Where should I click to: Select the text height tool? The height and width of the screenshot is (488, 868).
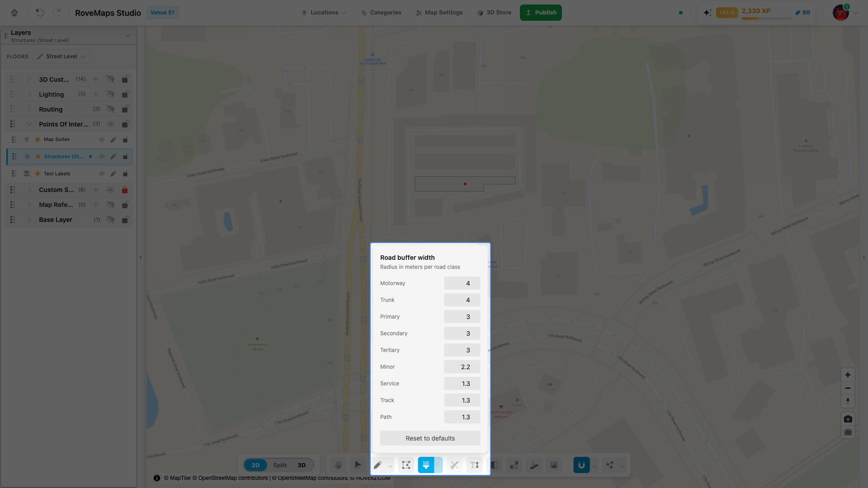click(x=474, y=465)
